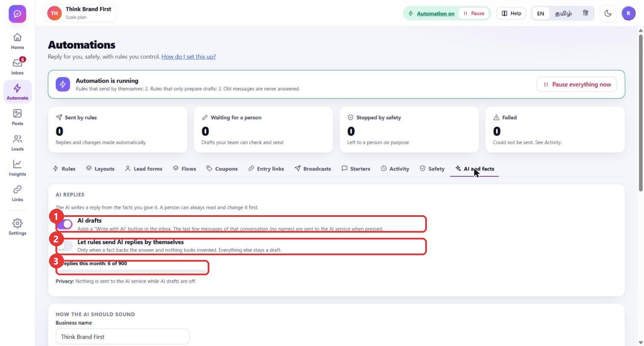Screen dimensions: 644x346
Task: Open the Broadcasts tab
Action: [x=313, y=169]
